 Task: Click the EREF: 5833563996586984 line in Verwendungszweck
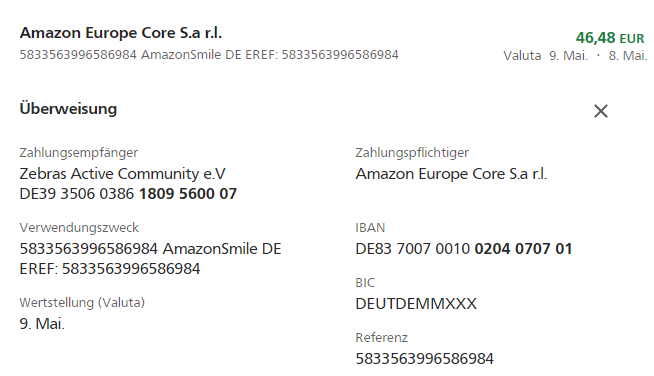tap(110, 269)
